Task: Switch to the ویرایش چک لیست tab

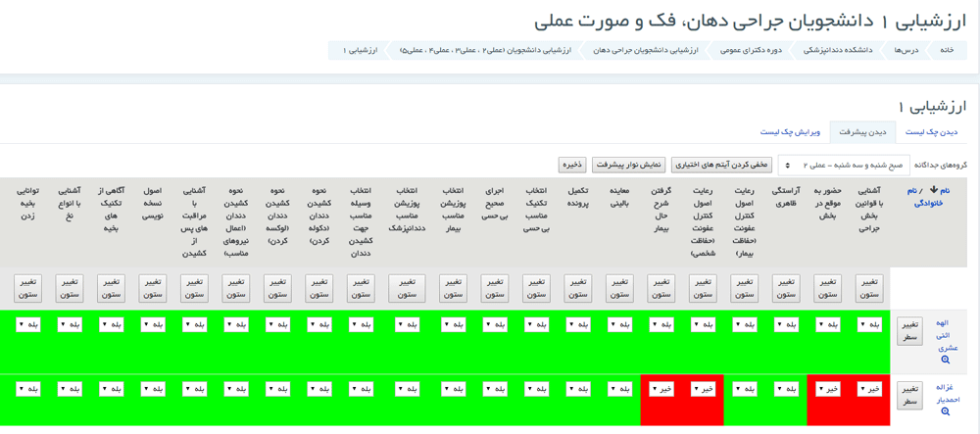Action: [790, 131]
